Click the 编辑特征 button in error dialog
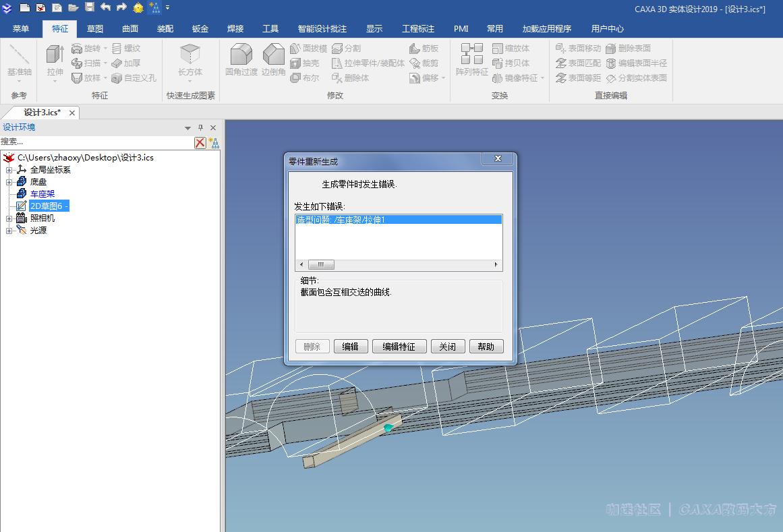This screenshot has height=532, width=783. pyautogui.click(x=399, y=347)
